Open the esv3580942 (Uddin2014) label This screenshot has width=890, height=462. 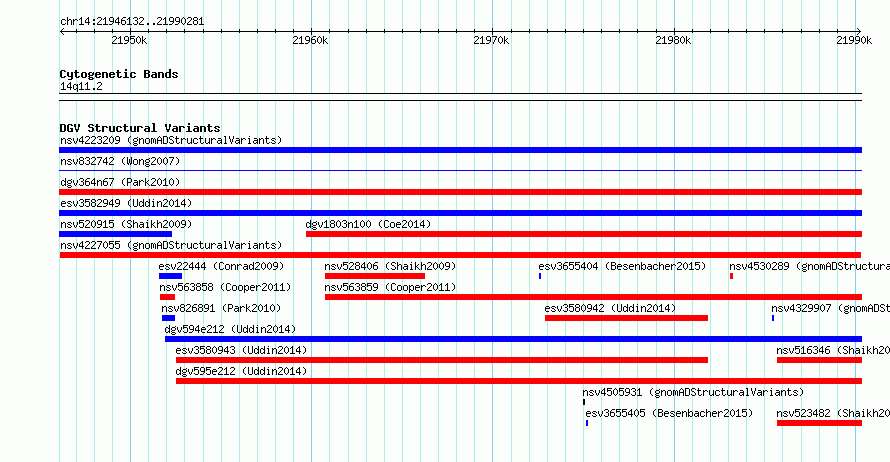[x=610, y=308]
